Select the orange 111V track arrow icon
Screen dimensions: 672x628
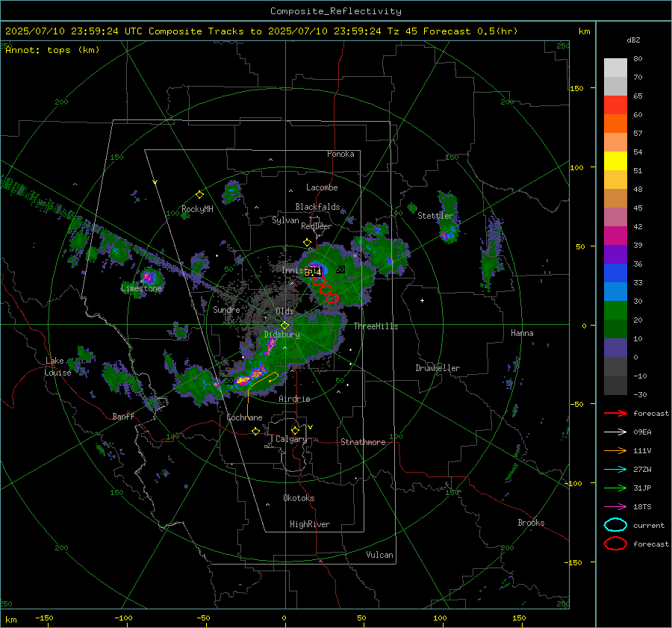tap(615, 450)
